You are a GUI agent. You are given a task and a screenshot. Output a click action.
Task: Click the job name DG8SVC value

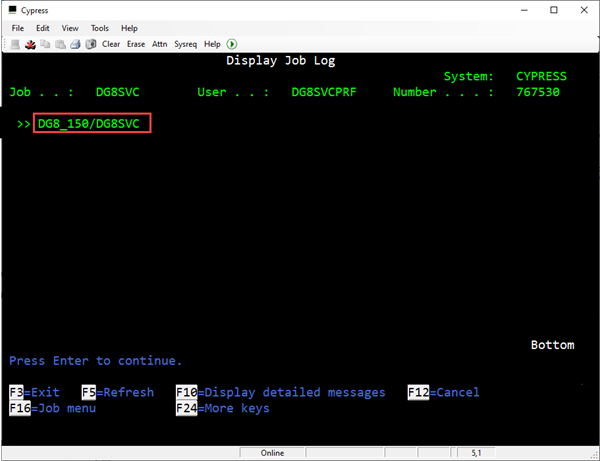(117, 92)
